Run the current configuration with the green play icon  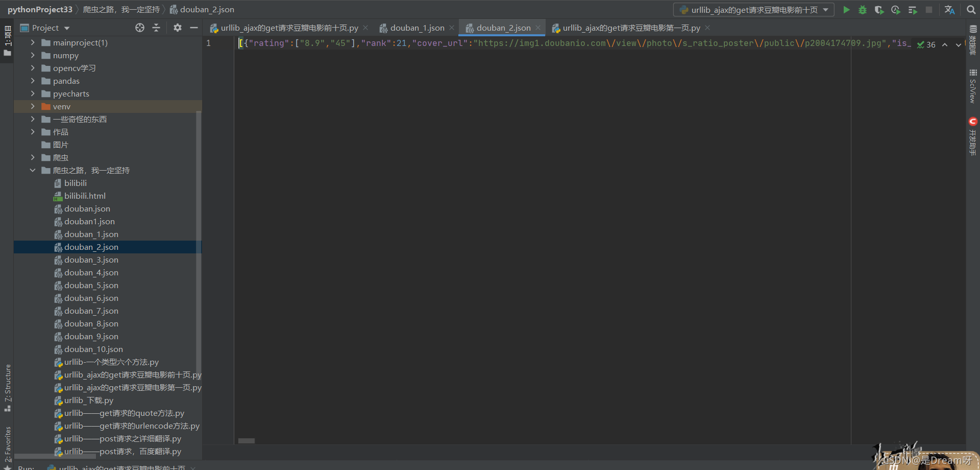[x=846, y=10]
